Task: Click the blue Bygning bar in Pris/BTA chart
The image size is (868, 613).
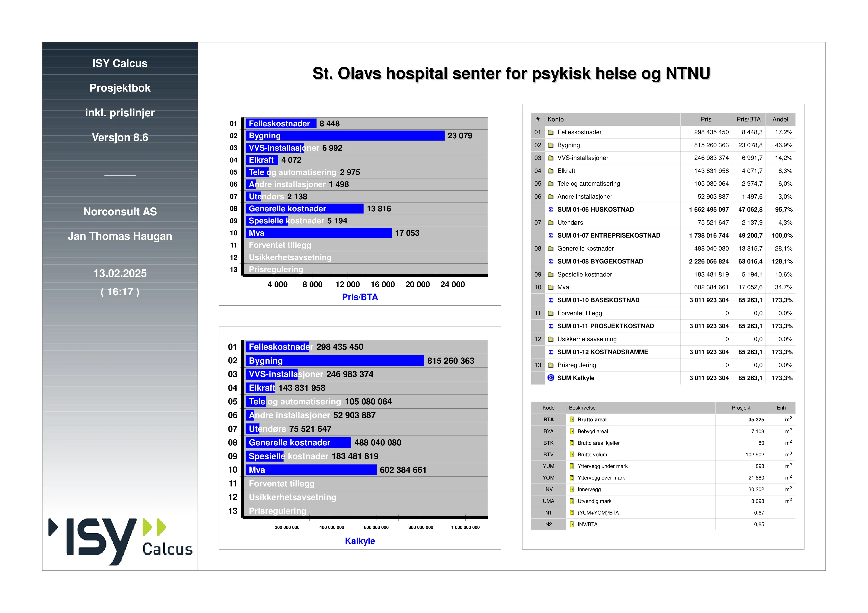Action: (x=345, y=136)
